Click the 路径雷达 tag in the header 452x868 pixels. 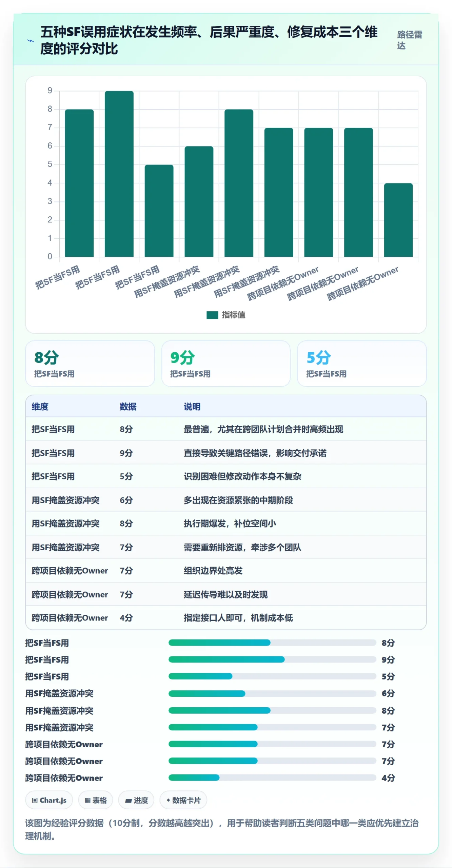(409, 40)
